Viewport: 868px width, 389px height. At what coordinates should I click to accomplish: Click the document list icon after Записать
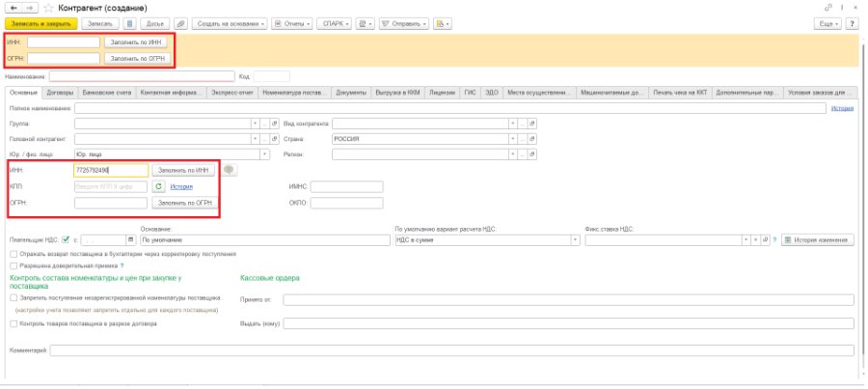(x=129, y=24)
